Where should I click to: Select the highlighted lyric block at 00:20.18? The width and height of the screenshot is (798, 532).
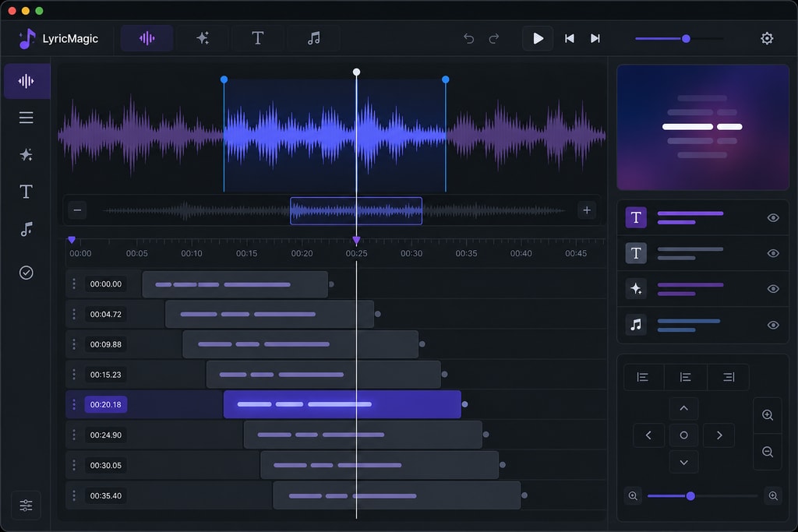(x=342, y=404)
